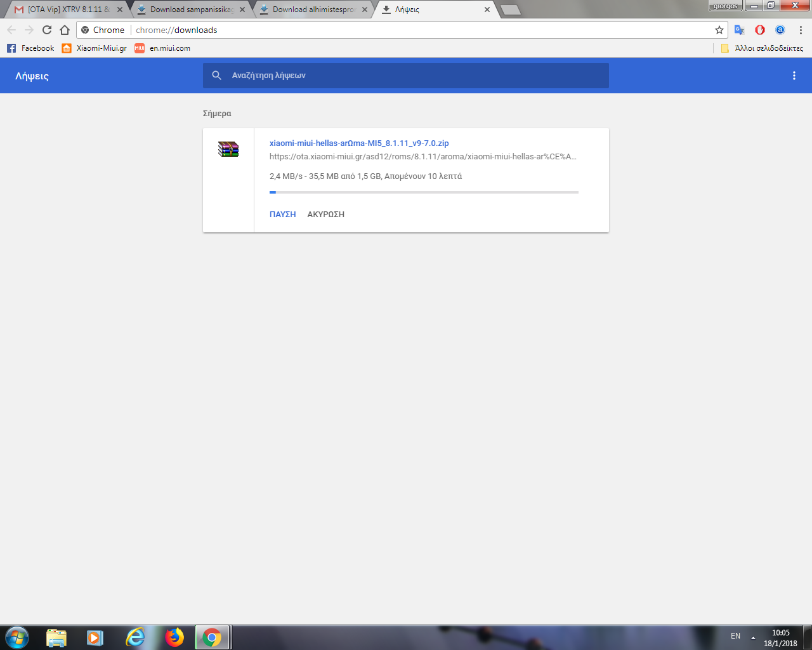Open the Chrome three-dot menu

point(801,30)
